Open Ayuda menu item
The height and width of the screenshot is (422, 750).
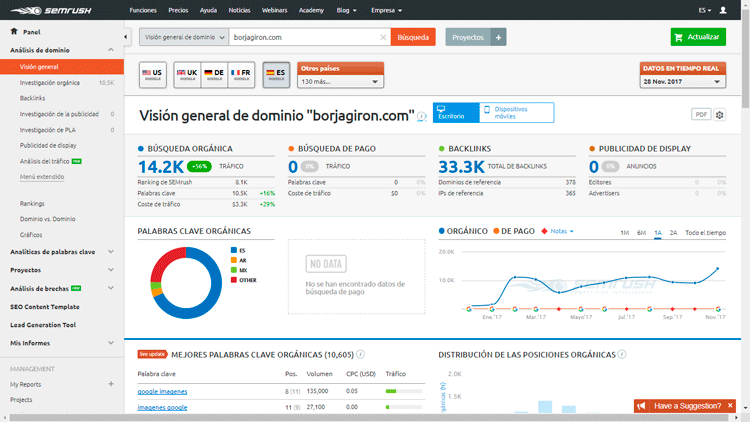coord(208,10)
